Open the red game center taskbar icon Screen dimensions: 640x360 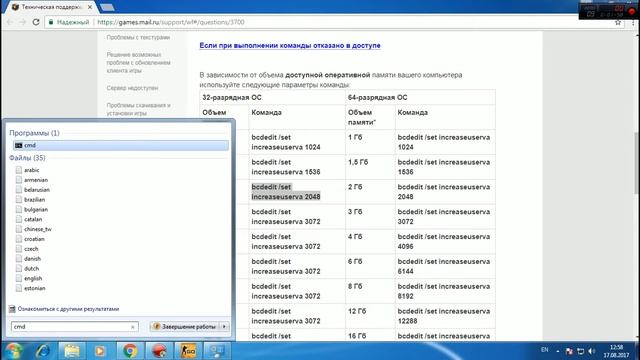[159, 351]
